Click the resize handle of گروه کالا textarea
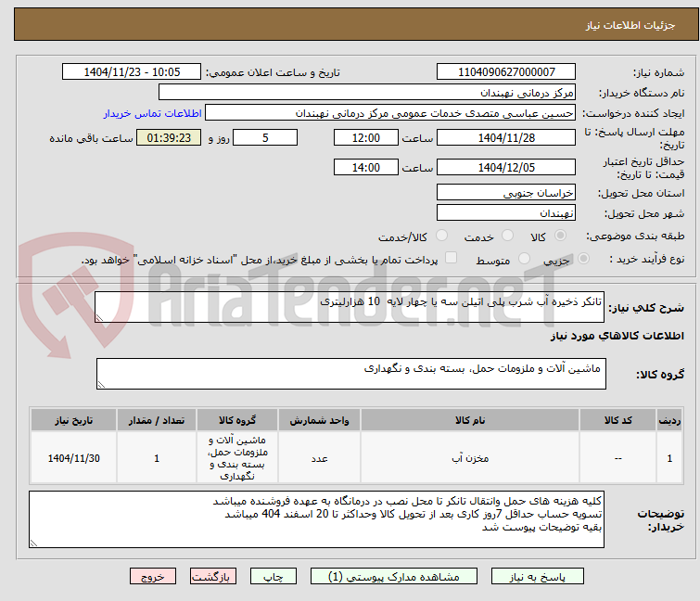Viewport: 700px width, 601px height. 101,385
